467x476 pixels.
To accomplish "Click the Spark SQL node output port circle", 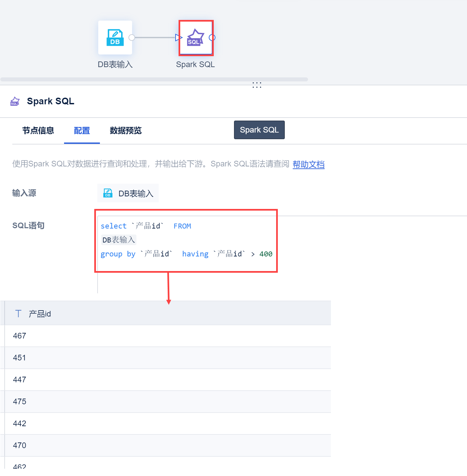I will tap(212, 38).
